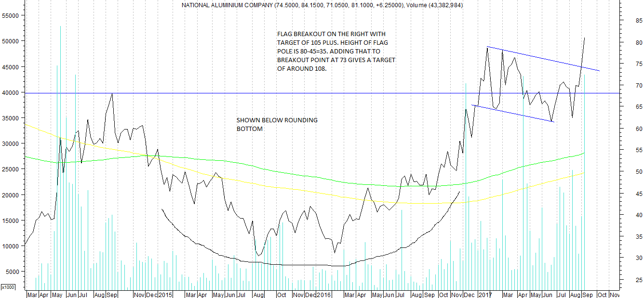Click the 75 price axis label

[638, 64]
